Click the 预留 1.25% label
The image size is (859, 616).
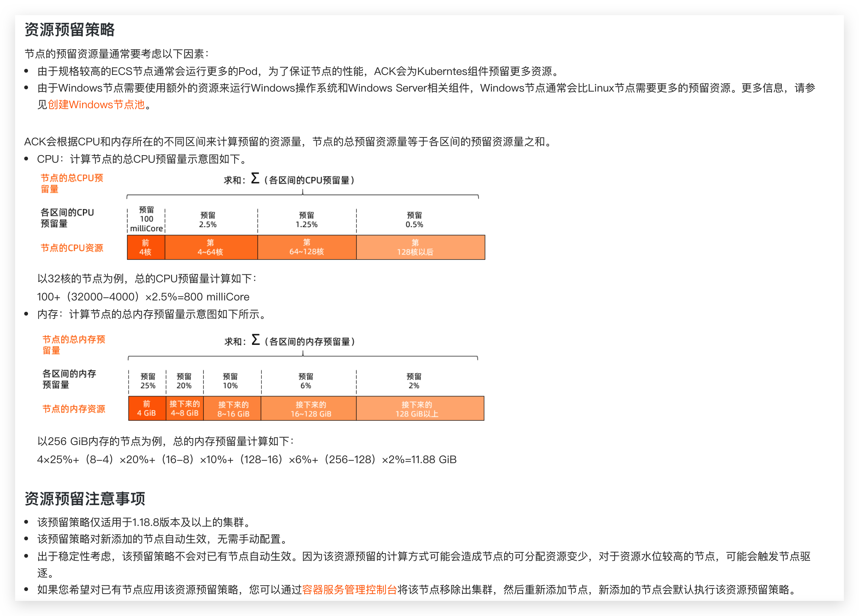(x=307, y=219)
